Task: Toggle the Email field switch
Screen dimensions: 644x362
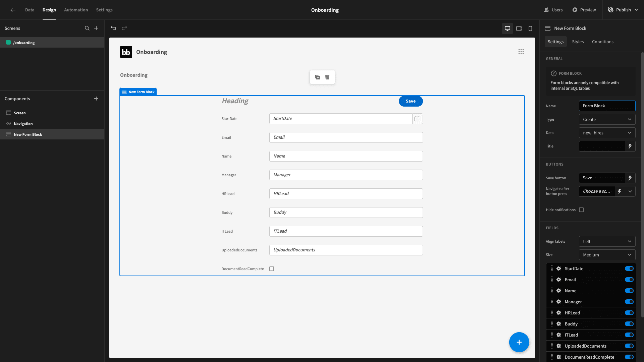Action: [629, 280]
